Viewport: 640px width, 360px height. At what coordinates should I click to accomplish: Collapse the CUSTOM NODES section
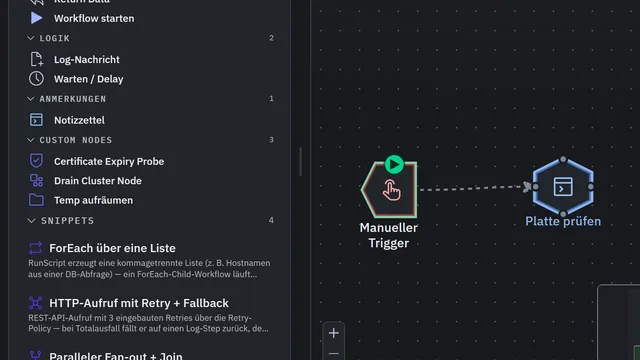click(31, 140)
